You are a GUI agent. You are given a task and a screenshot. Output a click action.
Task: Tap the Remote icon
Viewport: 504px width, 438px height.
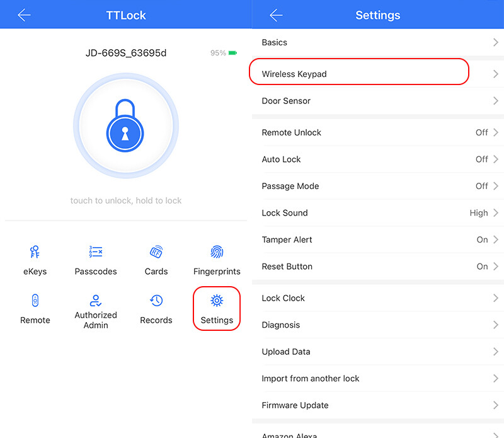35,301
